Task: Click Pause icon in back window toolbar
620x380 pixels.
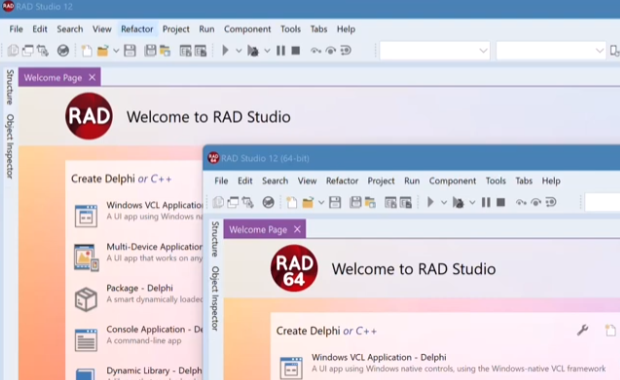Action: tap(281, 51)
